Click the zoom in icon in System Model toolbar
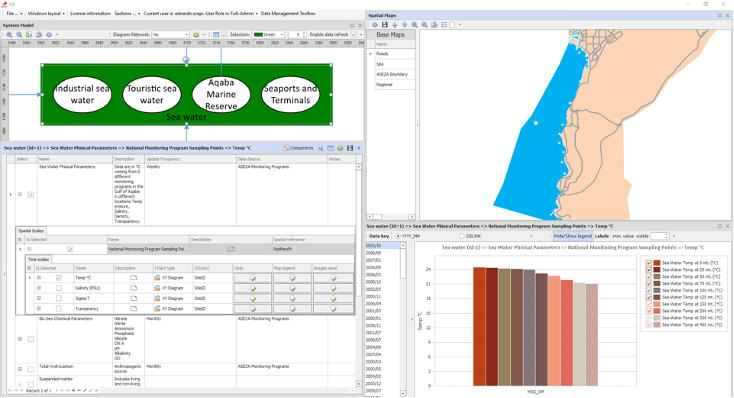Image resolution: width=734 pixels, height=398 pixels. [x=9, y=35]
